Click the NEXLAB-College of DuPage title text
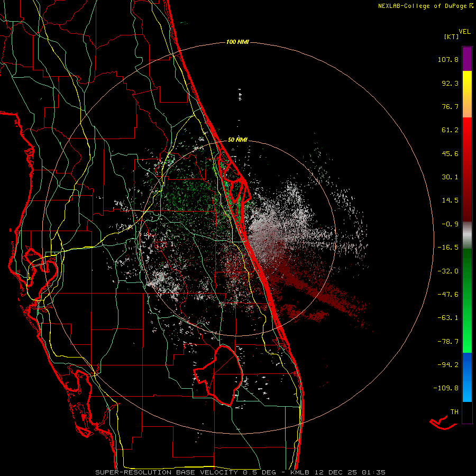Image resolution: width=476 pixels, height=476 pixels. pyautogui.click(x=426, y=6)
